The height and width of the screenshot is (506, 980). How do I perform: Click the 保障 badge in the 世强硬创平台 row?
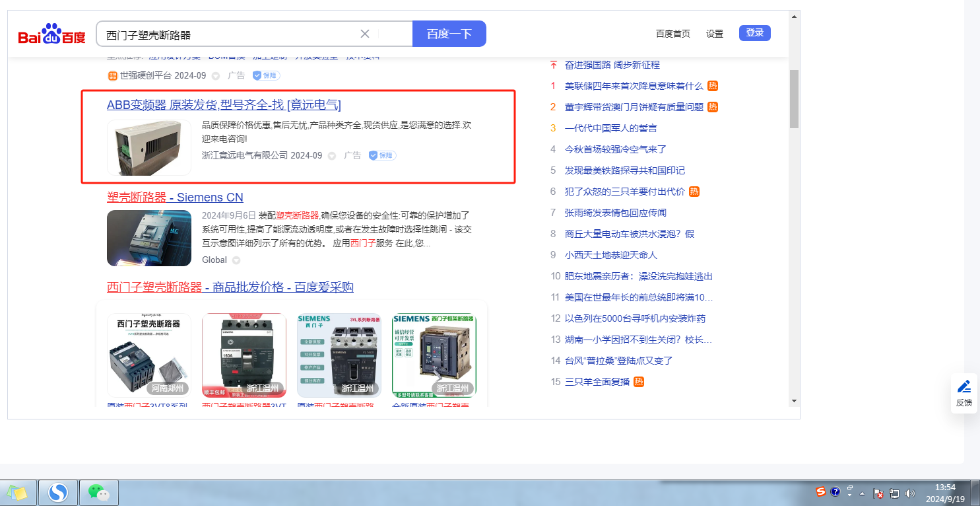[266, 76]
